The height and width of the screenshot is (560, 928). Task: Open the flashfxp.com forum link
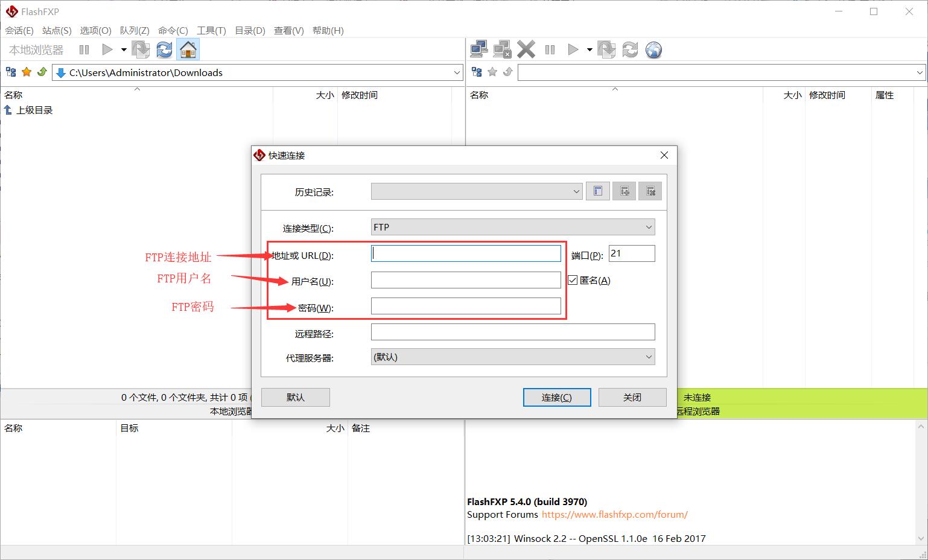click(615, 515)
